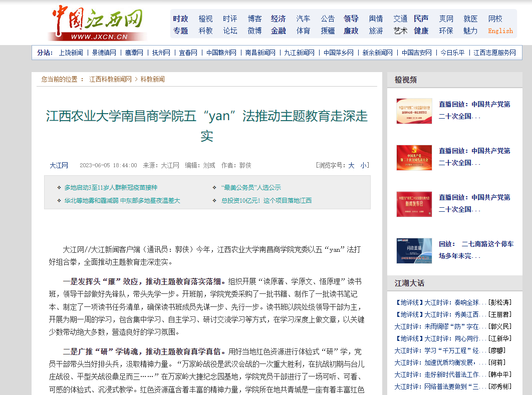The image size is (532, 395).
Task: Open the “最美公务员”人选公示 link
Action: click(250, 188)
